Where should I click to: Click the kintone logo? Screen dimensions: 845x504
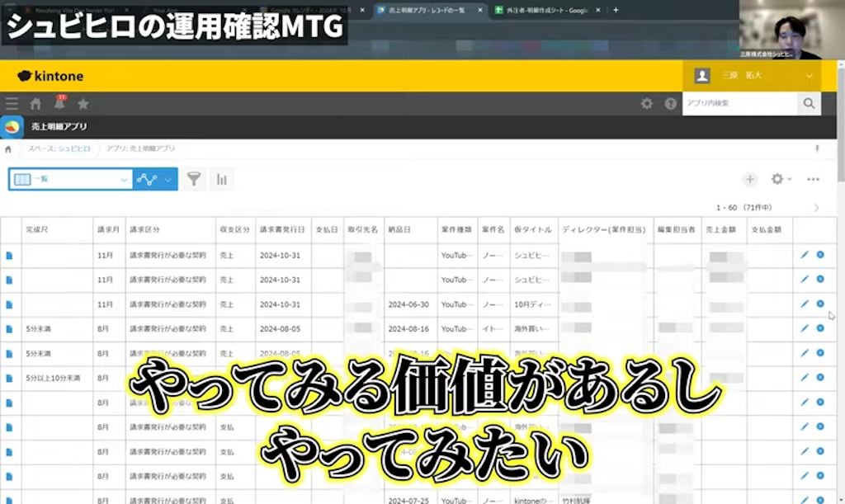pos(50,75)
